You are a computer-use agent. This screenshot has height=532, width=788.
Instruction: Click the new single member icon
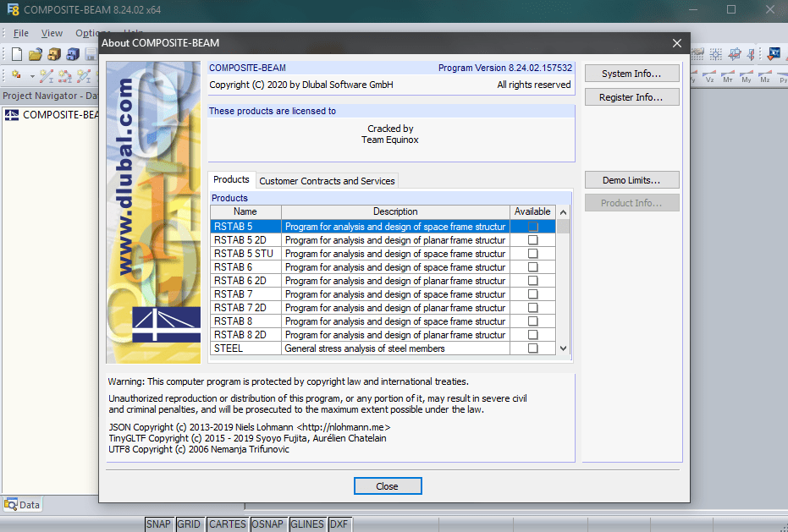click(x=47, y=76)
